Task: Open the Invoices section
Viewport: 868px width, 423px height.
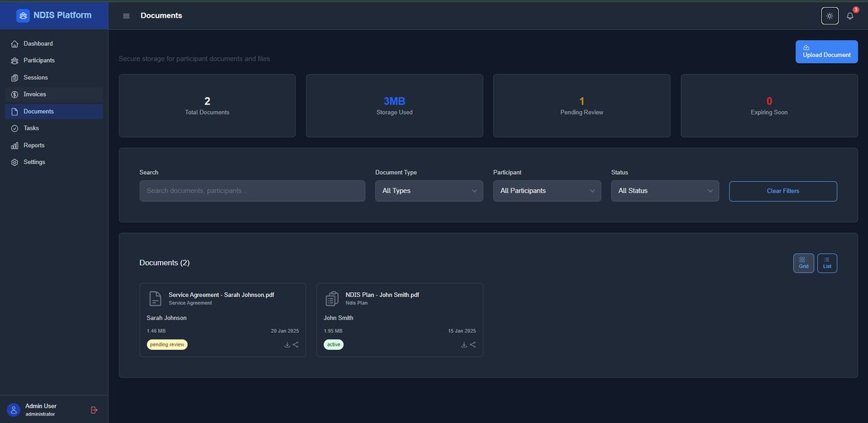Action: click(x=54, y=94)
